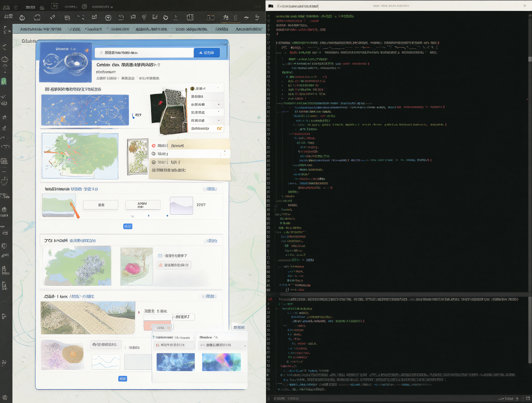Expand the fourth row in the side list
The width and height of the screenshot is (532, 403).
tap(206, 112)
